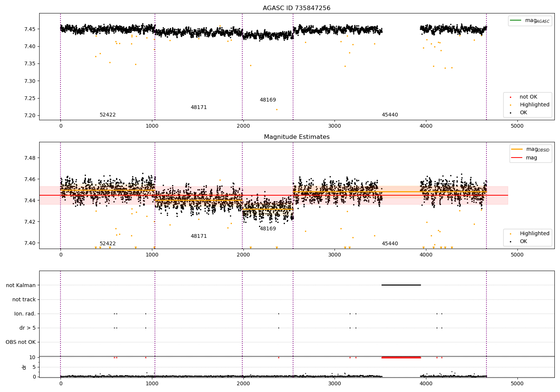This screenshot has height=392, width=560.
Task: Click the 7.44 tick on the middle y-axis
Action: [29, 200]
